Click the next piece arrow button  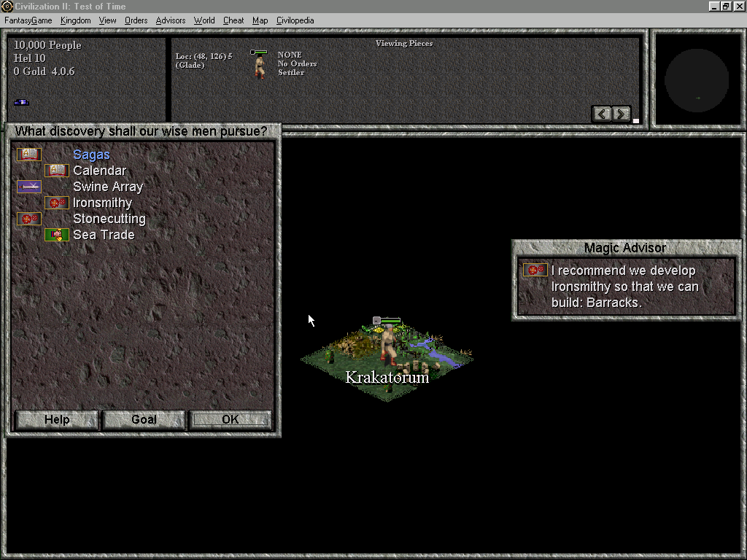[x=622, y=114]
